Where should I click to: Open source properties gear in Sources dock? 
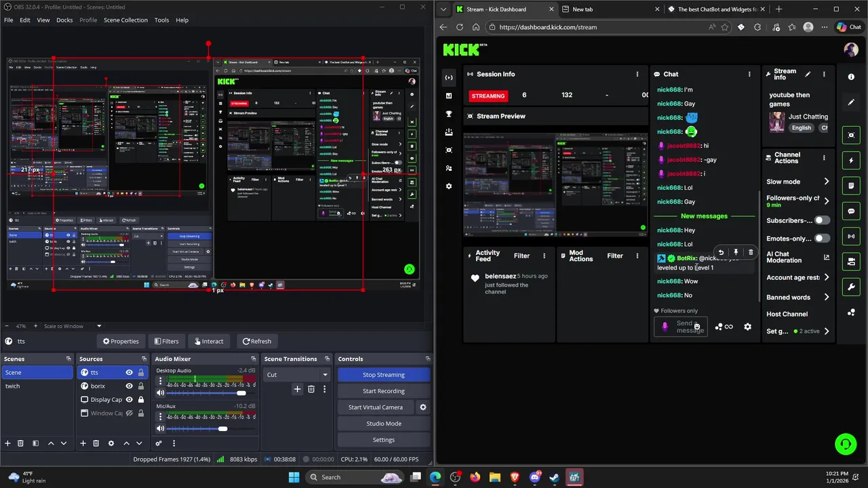[111, 443]
